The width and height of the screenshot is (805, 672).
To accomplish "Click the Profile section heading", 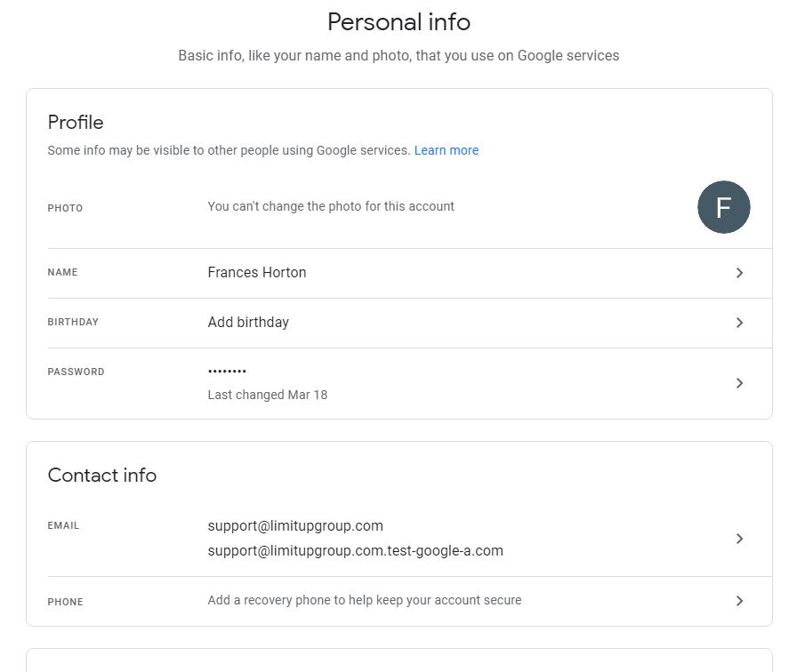I will point(75,122).
